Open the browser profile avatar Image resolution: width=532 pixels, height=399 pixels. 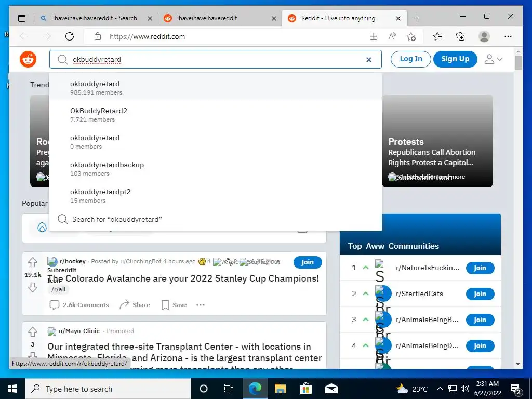[x=484, y=36]
